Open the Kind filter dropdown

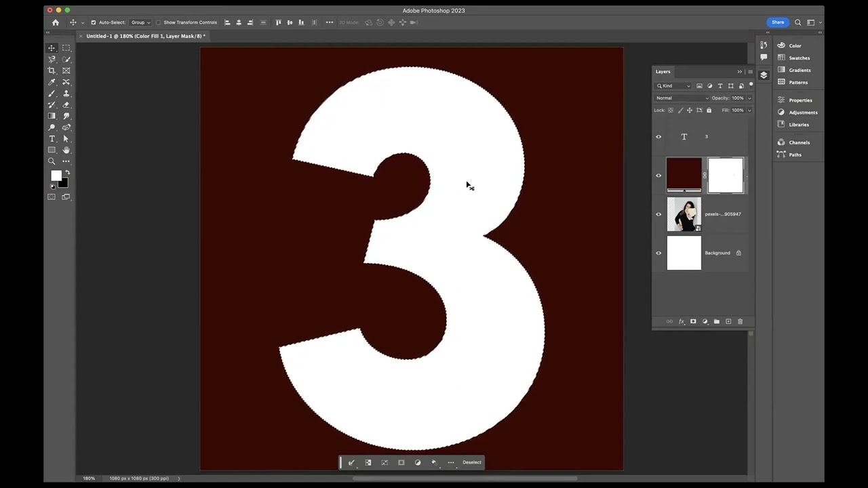[x=673, y=86]
